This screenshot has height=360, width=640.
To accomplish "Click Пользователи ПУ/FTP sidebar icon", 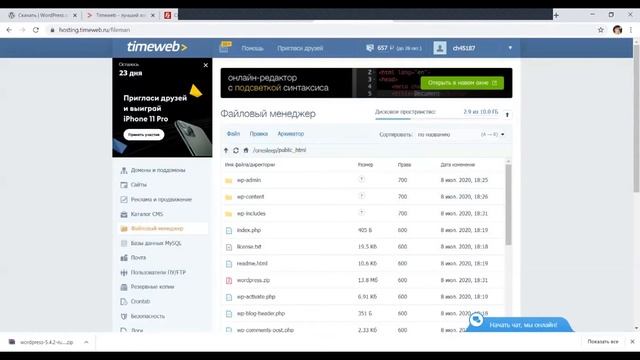I will click(x=124, y=272).
